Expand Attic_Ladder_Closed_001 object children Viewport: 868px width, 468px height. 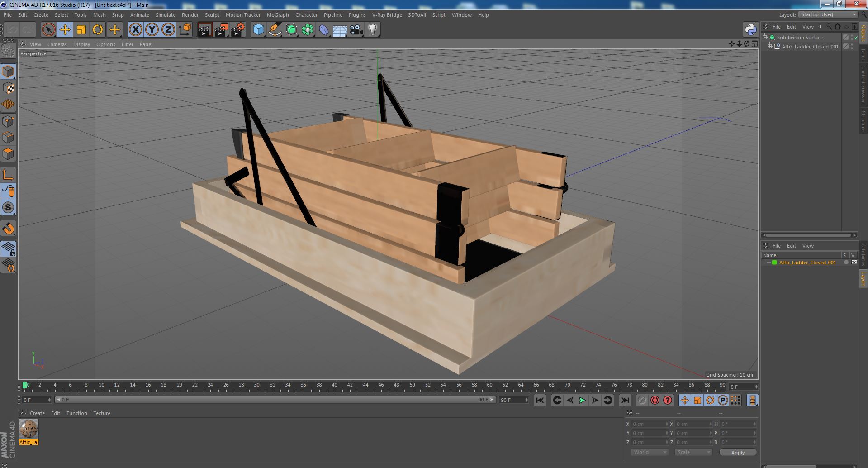click(770, 47)
